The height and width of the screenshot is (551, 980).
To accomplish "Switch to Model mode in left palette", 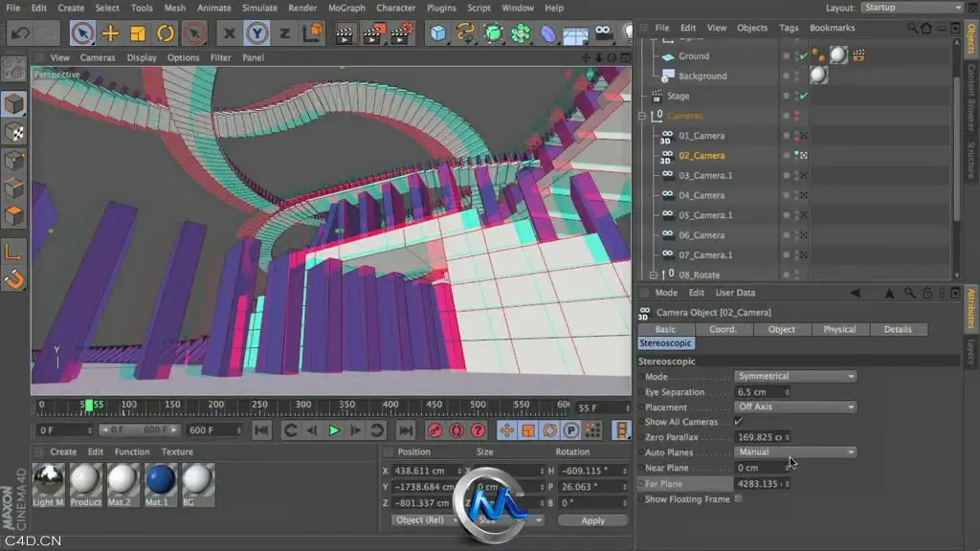I will pos(13,104).
